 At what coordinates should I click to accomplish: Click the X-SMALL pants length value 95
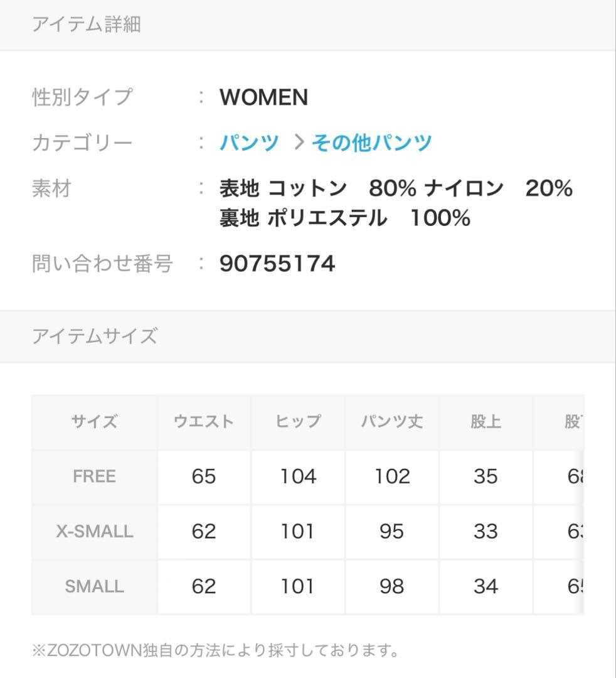point(391,532)
